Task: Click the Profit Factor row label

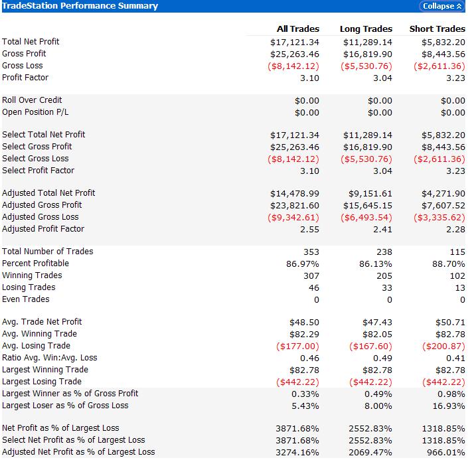Action: point(25,78)
